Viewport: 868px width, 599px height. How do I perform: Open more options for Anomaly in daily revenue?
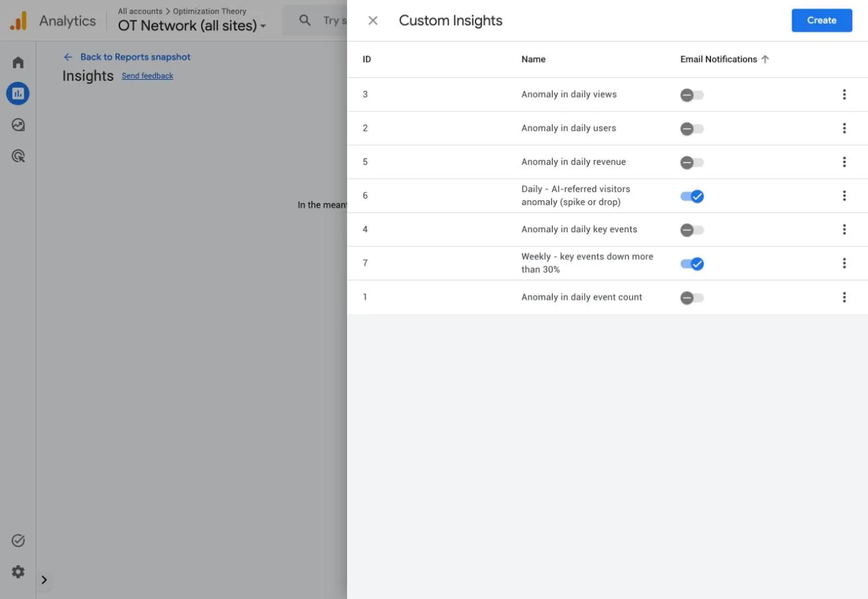(x=844, y=162)
